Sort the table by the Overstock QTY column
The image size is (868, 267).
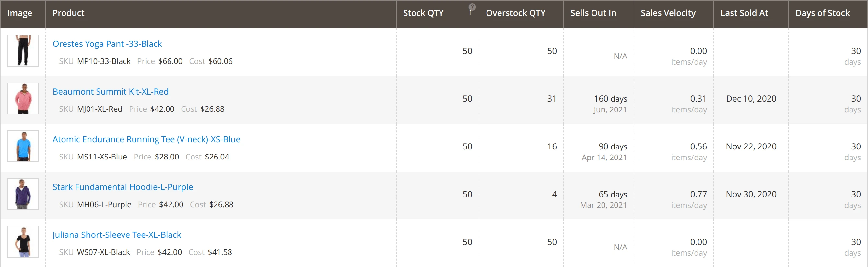516,13
